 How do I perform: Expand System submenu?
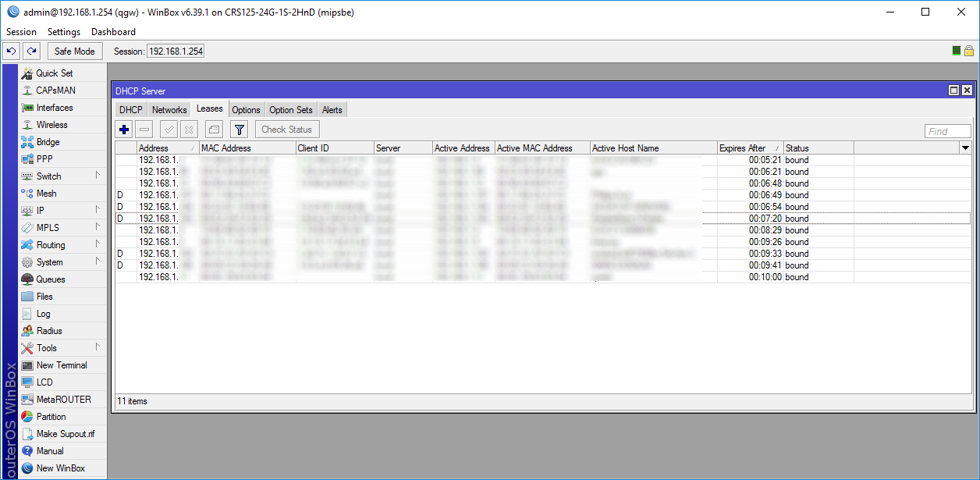[62, 262]
